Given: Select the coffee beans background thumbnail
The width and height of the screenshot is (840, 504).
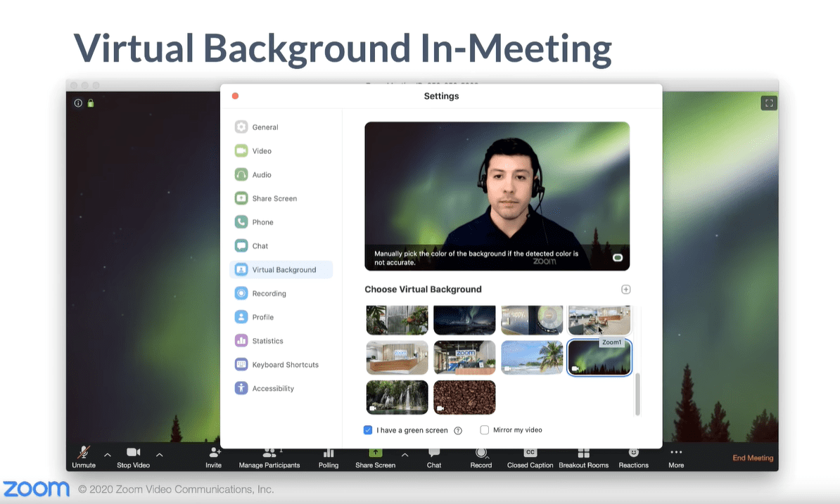Looking at the screenshot, I should coord(464,397).
